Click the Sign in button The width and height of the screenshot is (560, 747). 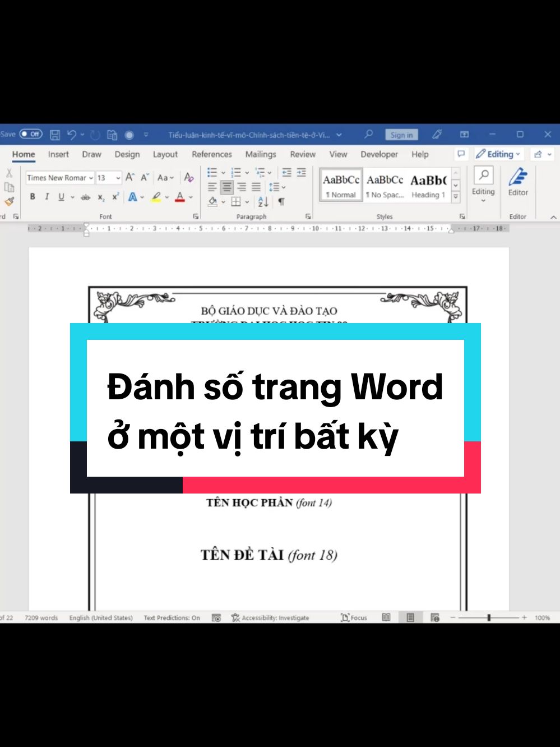click(x=401, y=134)
